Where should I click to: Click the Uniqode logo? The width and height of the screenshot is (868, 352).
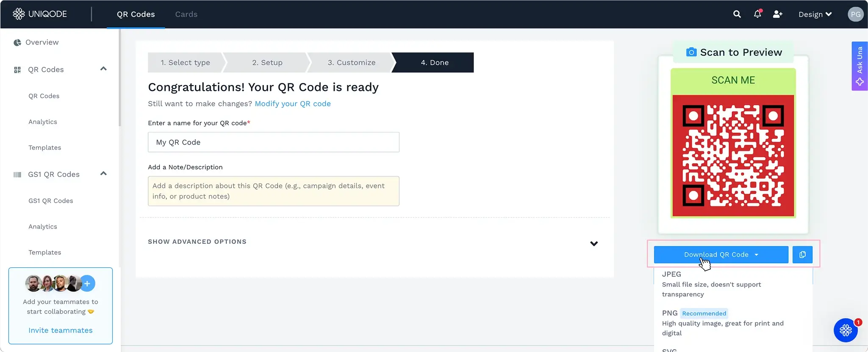pos(40,14)
